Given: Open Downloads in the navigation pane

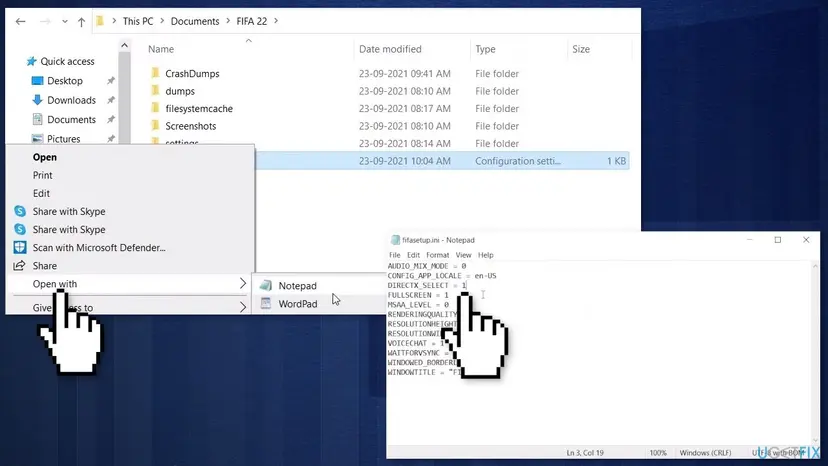Looking at the screenshot, I should [x=71, y=100].
